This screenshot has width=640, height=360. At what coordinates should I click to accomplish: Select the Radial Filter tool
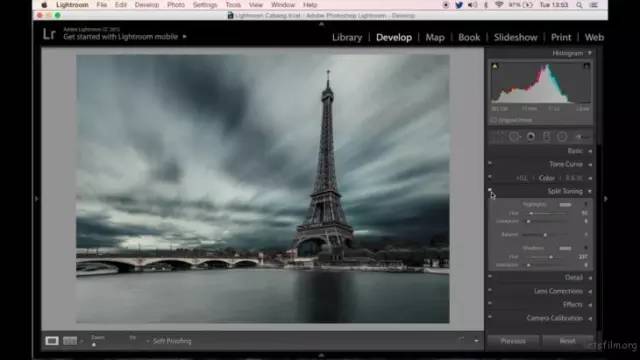click(x=562, y=137)
